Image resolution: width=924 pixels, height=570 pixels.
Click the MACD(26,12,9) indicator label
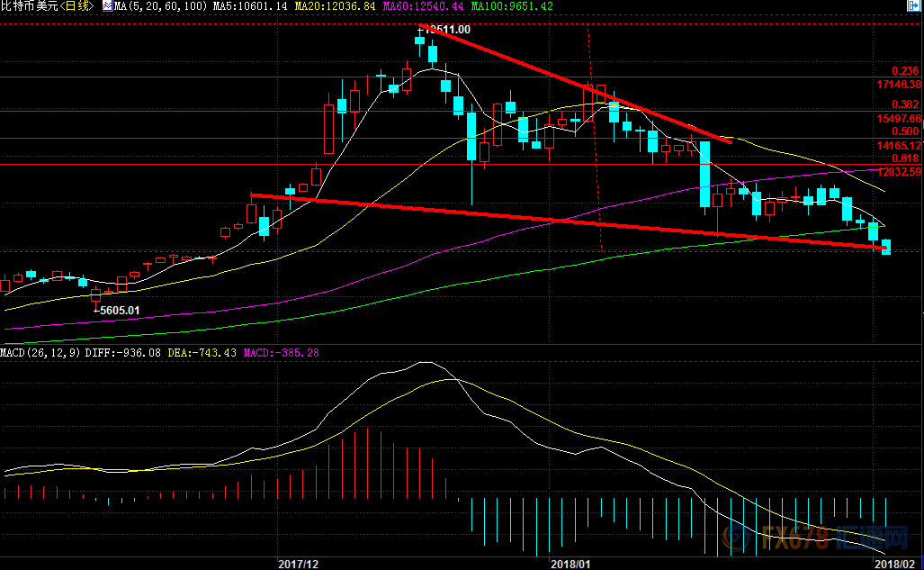click(40, 353)
